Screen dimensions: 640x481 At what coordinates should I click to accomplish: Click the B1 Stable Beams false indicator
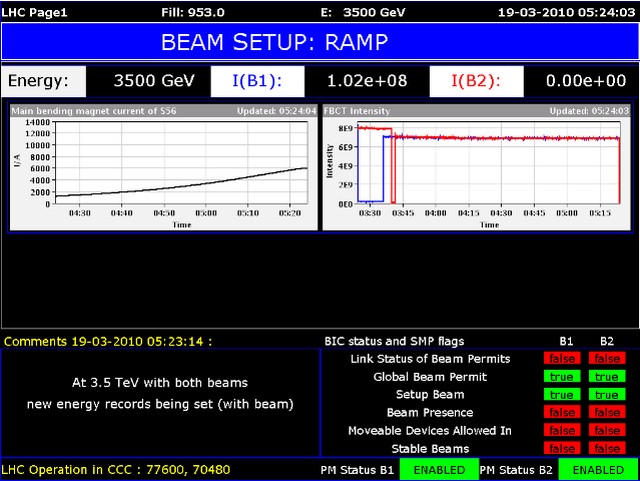pyautogui.click(x=562, y=448)
